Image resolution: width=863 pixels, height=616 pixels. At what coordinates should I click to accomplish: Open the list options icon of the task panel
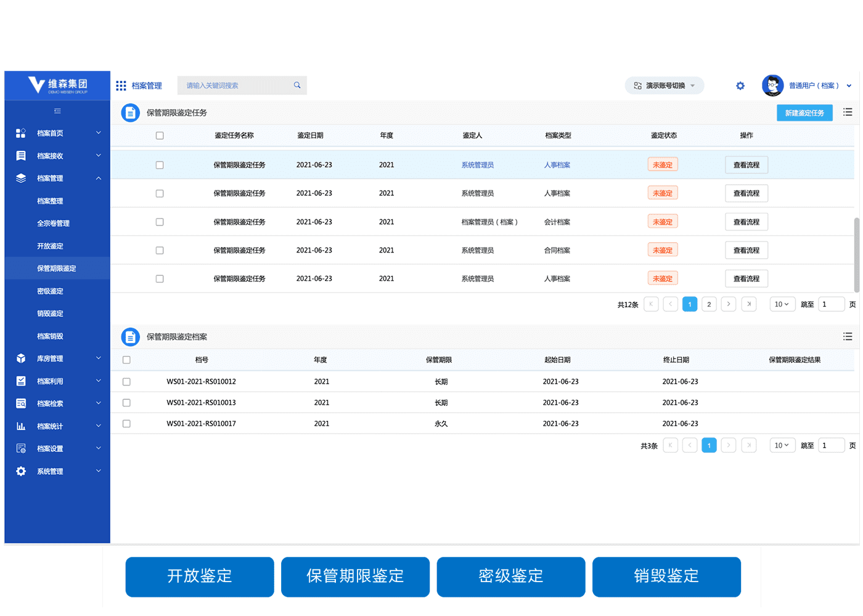pyautogui.click(x=848, y=112)
